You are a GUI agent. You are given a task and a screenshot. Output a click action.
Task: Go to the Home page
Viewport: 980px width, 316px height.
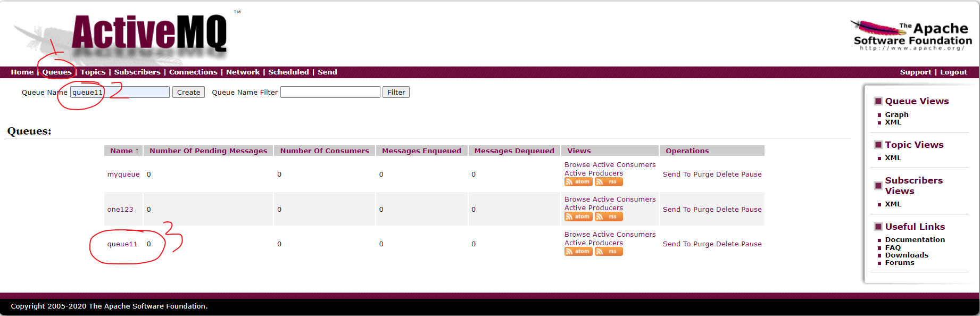(x=22, y=72)
